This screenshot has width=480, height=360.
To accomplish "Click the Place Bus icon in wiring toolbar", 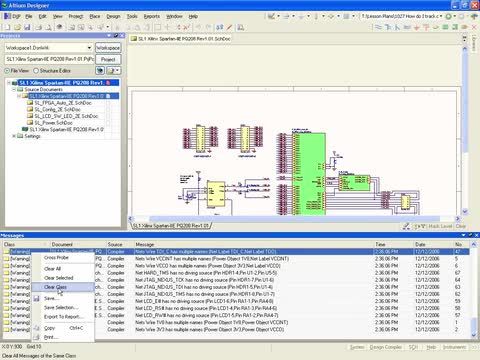I will [388, 27].
